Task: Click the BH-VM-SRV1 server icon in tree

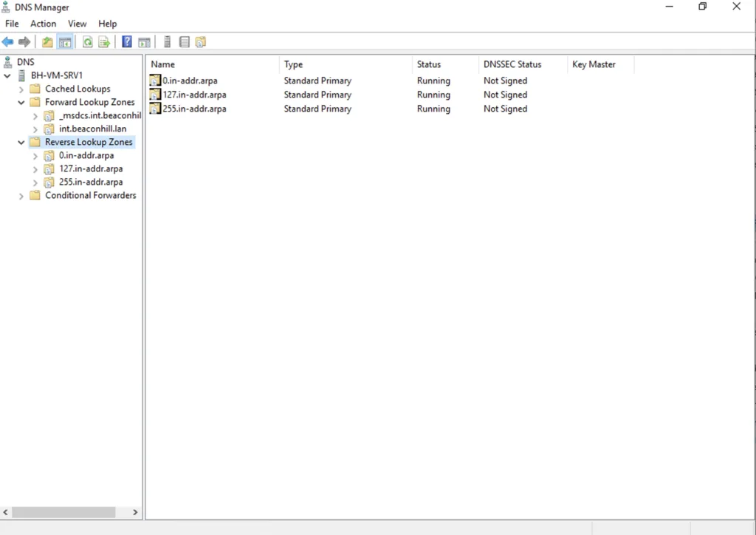Action: click(21, 75)
